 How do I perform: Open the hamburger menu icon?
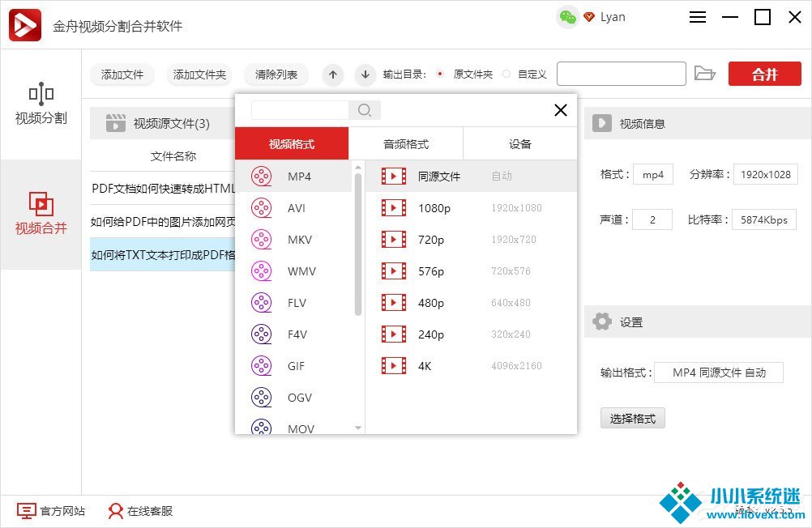pyautogui.click(x=698, y=17)
